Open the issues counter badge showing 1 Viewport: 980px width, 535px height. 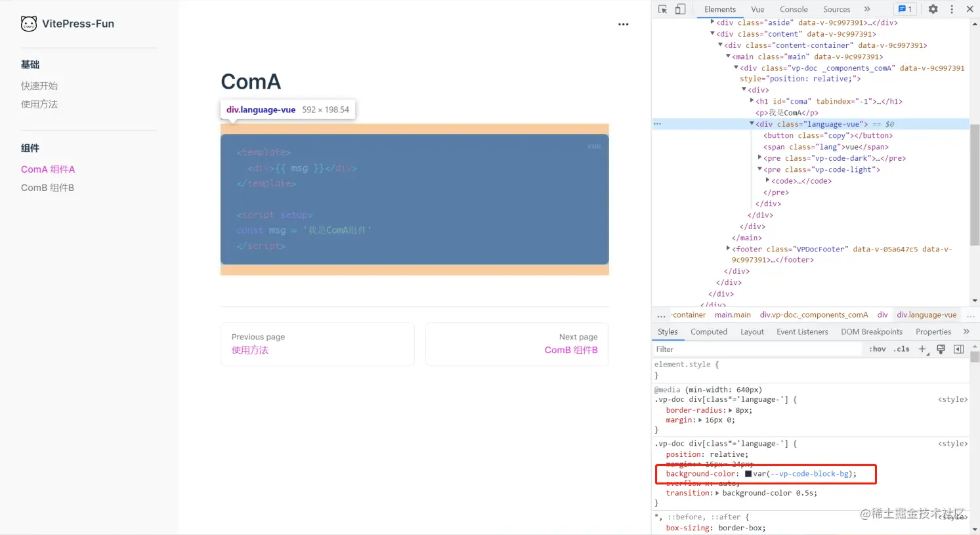905,9
